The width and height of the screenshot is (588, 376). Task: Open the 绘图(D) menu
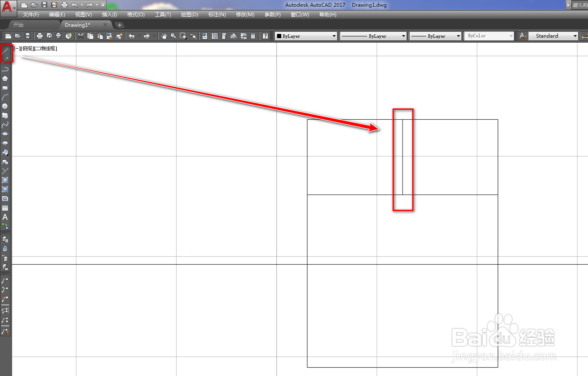coord(190,15)
